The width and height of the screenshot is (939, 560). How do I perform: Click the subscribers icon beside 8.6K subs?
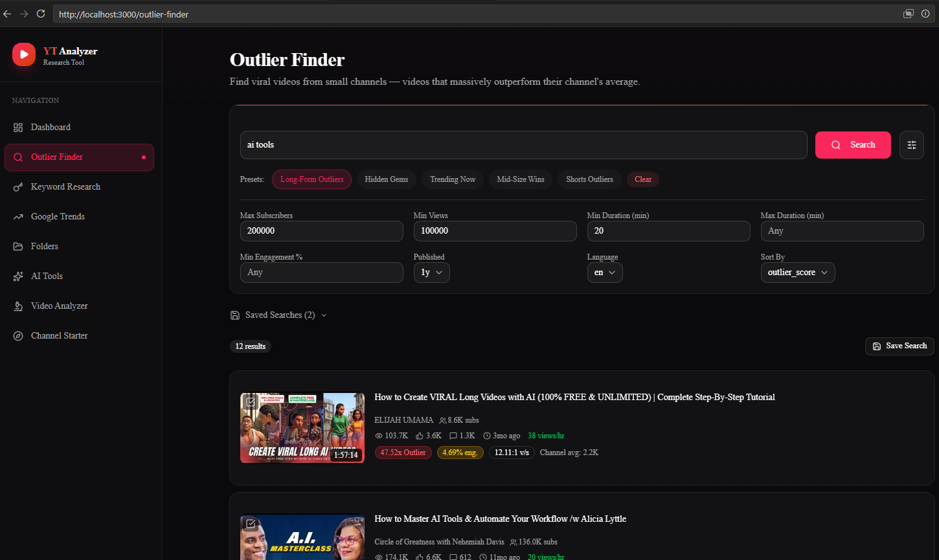pyautogui.click(x=443, y=420)
